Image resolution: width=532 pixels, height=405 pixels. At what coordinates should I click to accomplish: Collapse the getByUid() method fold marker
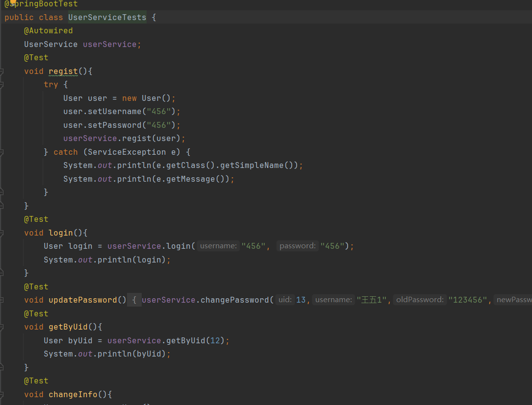[x=1, y=327]
